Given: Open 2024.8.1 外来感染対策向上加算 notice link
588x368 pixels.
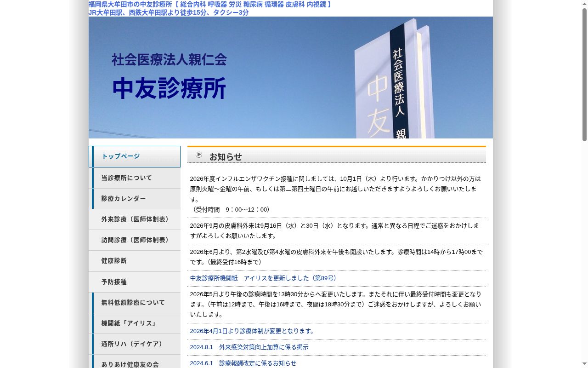Looking at the screenshot, I should 249,347.
